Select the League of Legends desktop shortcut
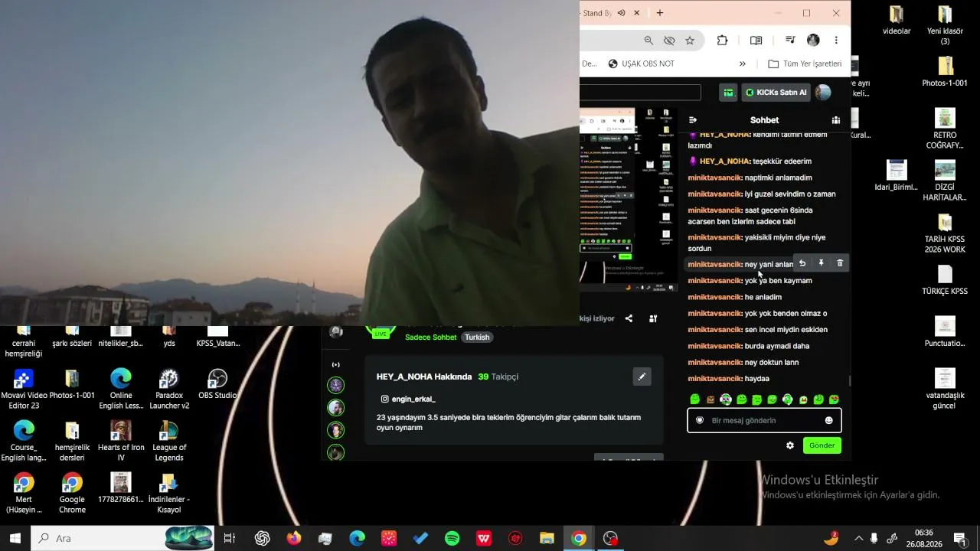 tap(169, 441)
